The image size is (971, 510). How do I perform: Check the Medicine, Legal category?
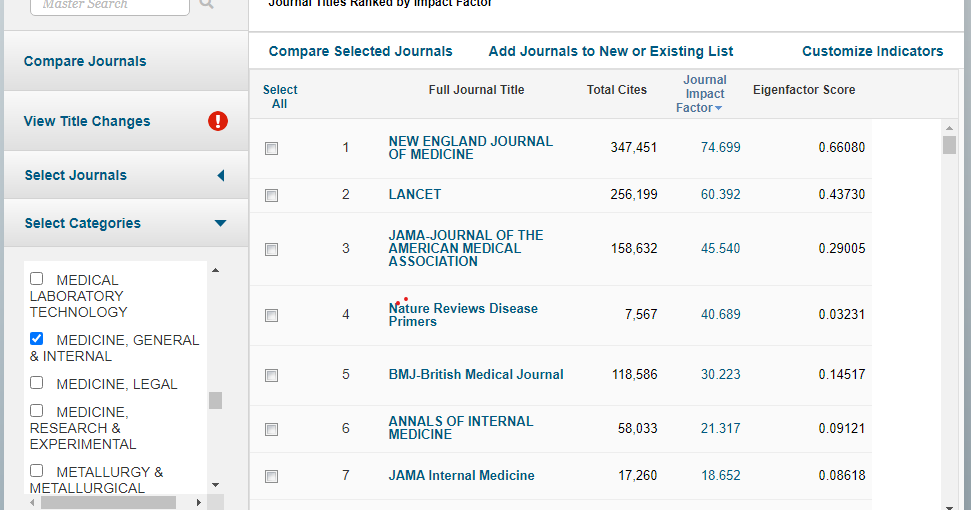coord(37,383)
